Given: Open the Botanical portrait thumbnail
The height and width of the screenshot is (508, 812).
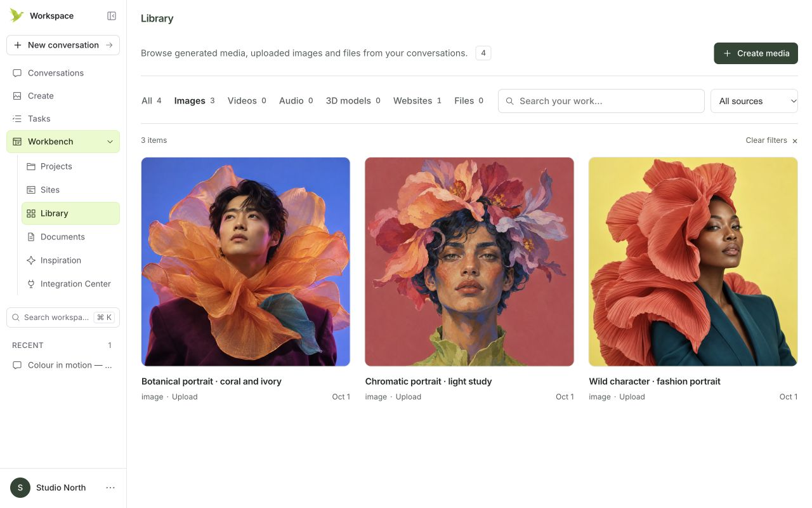Looking at the screenshot, I should (x=246, y=262).
